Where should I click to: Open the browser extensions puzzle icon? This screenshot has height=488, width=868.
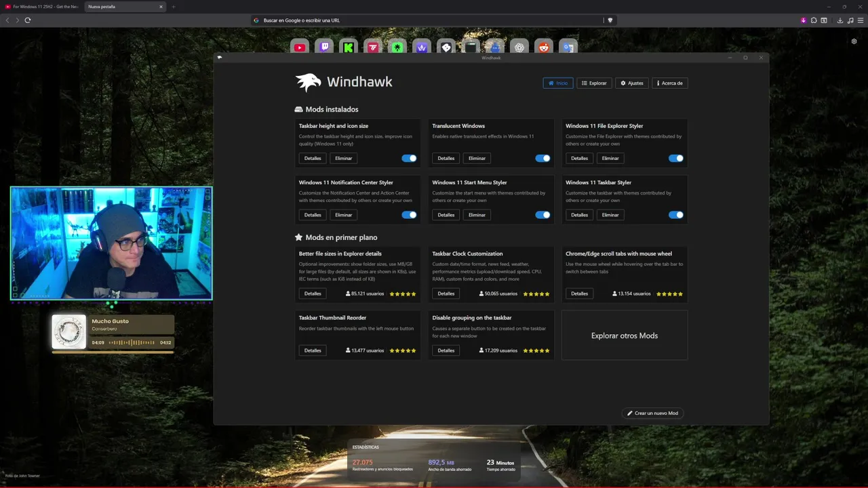tap(814, 20)
